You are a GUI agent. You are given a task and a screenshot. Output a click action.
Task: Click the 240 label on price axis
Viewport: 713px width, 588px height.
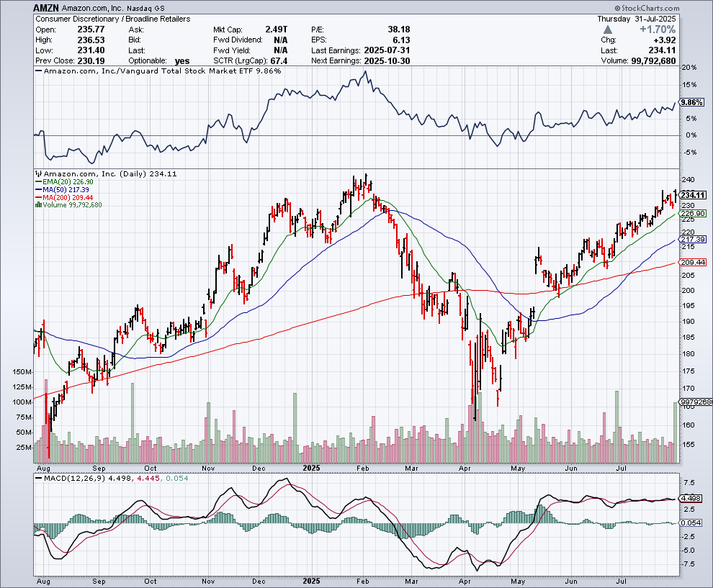[x=688, y=179]
